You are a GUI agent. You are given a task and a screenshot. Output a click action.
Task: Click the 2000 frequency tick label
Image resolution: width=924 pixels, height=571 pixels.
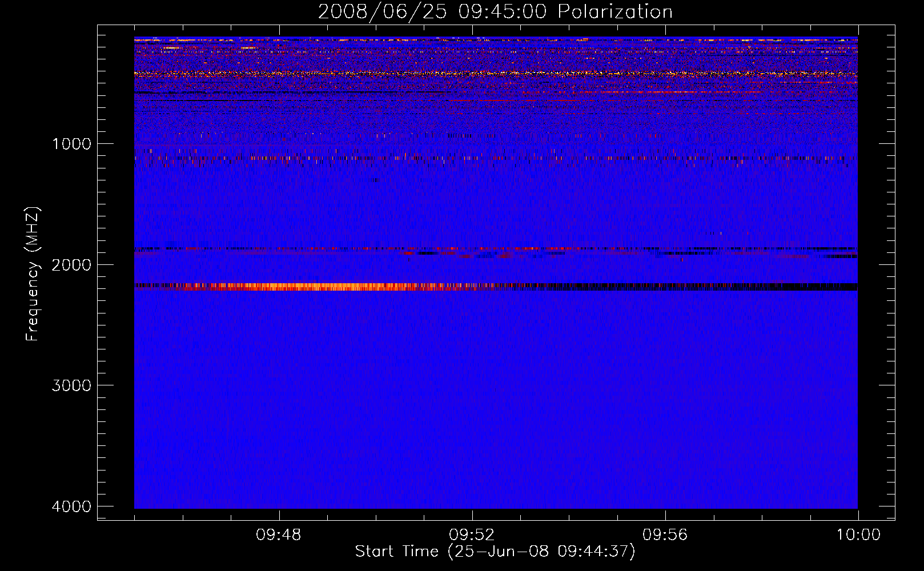point(71,264)
